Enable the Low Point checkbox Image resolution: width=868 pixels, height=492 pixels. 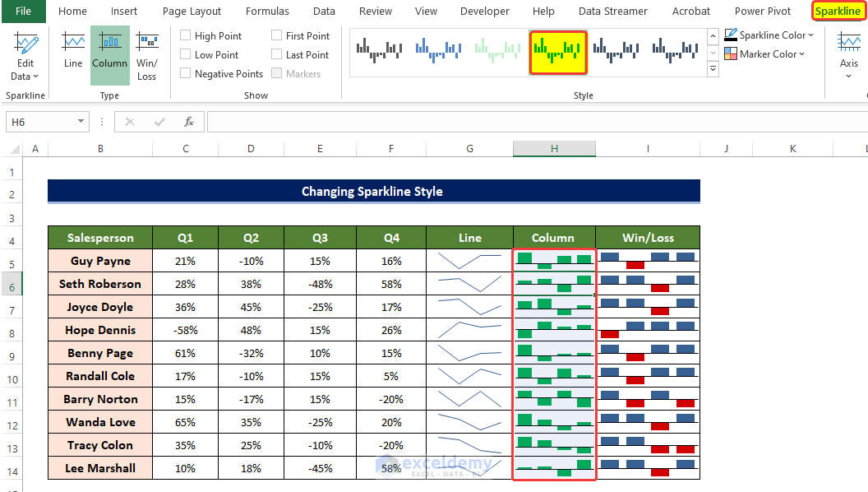coord(186,54)
